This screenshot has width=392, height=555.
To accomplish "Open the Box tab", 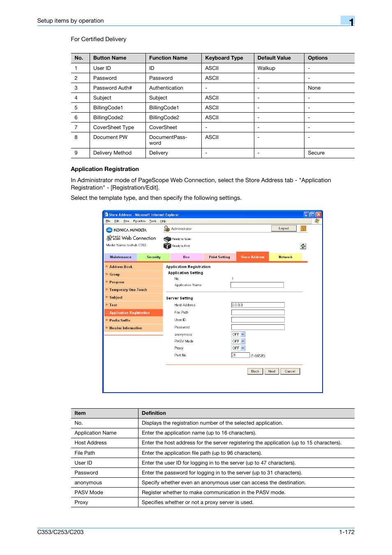I will 187,257.
